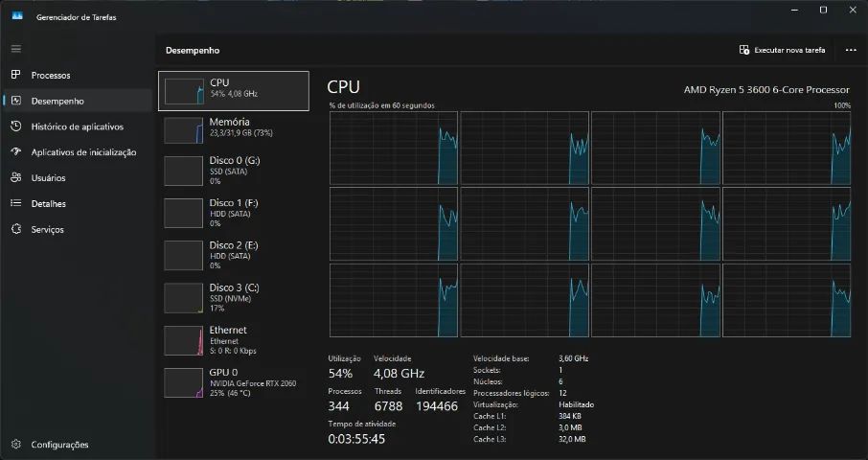The width and height of the screenshot is (868, 460).
Task: Maximize the Gerenciador de Tarefas window
Action: [x=823, y=10]
